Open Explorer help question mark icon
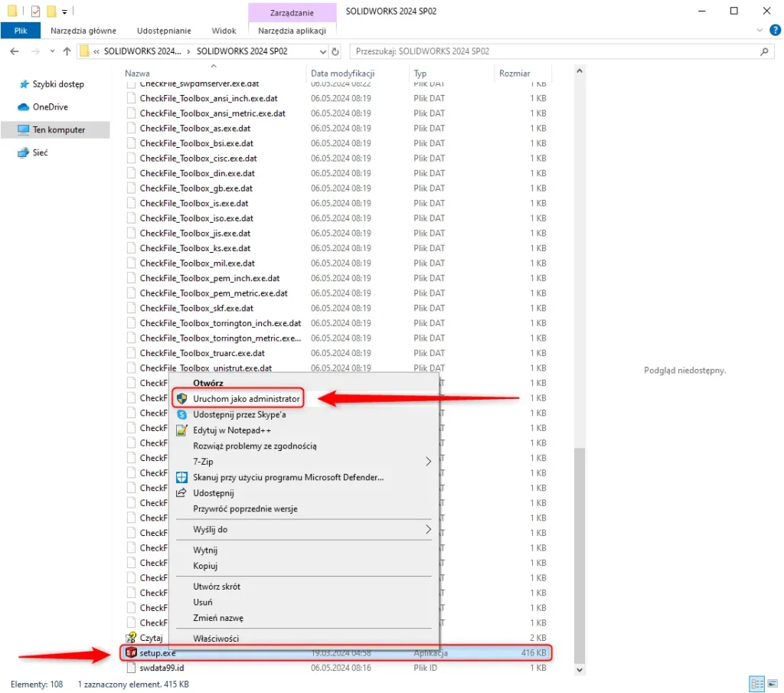 (x=775, y=30)
